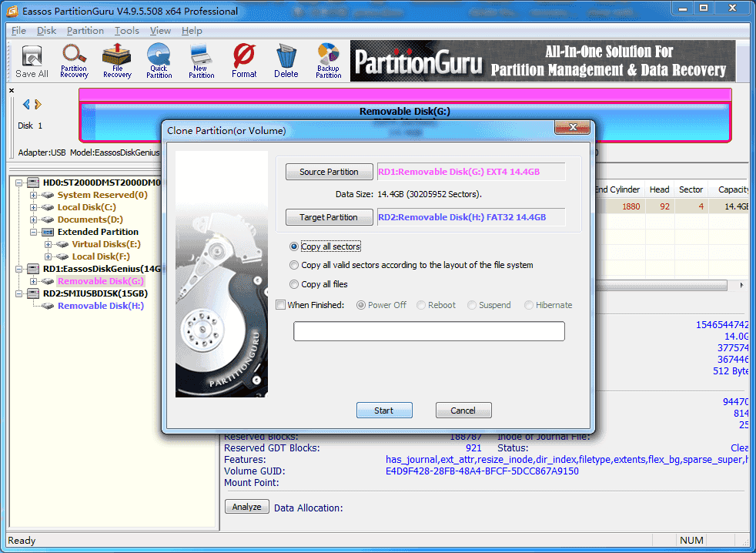Open the Help menu
This screenshot has height=553, width=756.
pyautogui.click(x=192, y=30)
